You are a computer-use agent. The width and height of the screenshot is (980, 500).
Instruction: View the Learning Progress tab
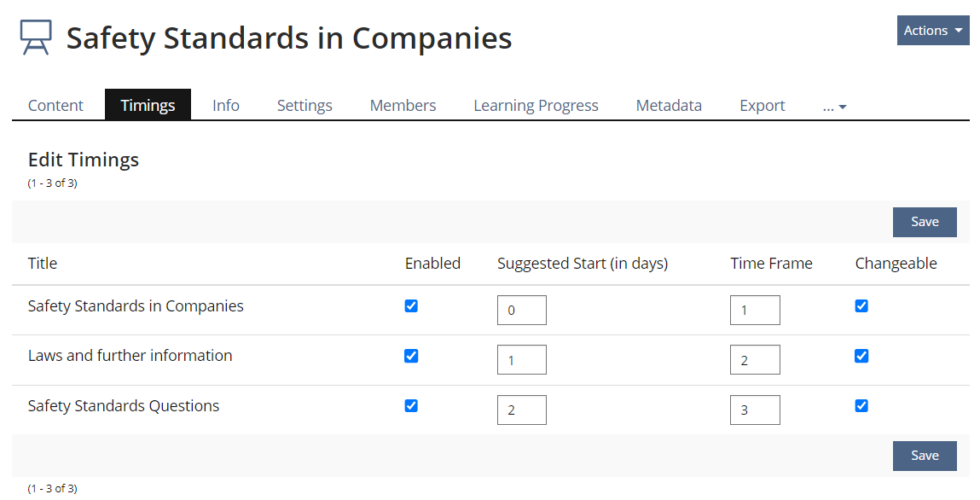[536, 106]
